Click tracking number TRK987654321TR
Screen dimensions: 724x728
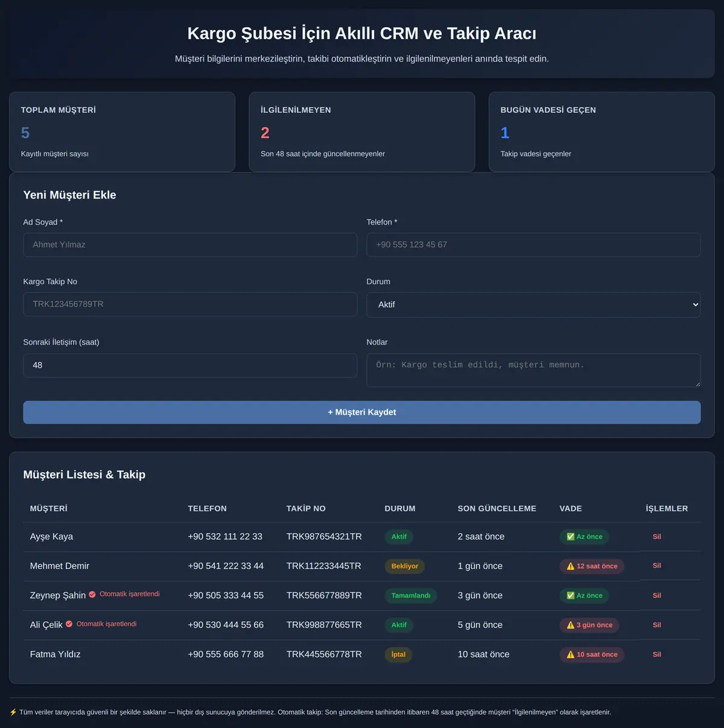click(x=324, y=537)
